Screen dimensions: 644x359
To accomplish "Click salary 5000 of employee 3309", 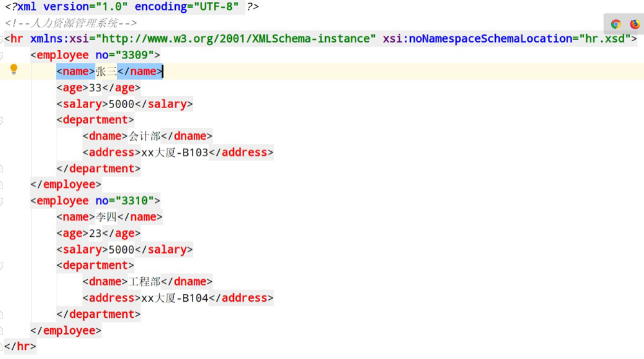I will click(x=122, y=104).
